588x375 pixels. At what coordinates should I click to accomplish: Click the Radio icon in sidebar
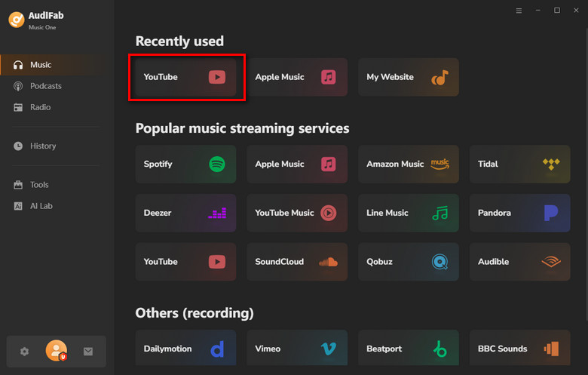click(18, 107)
